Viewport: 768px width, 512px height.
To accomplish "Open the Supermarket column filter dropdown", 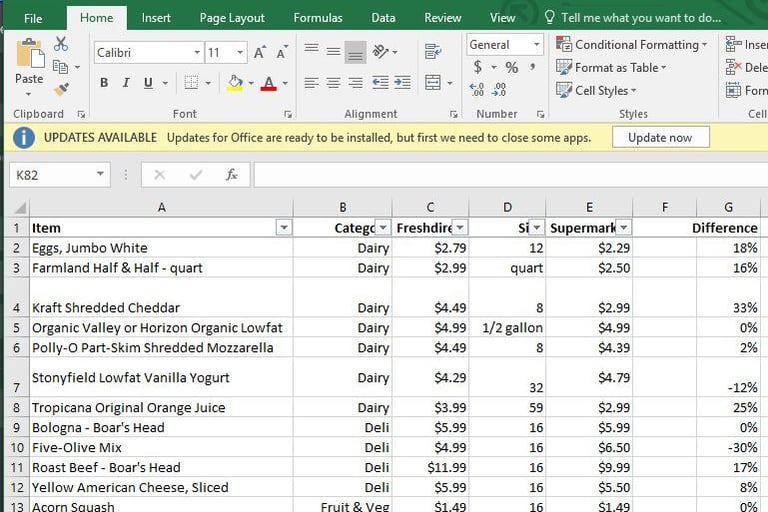I will point(624,228).
